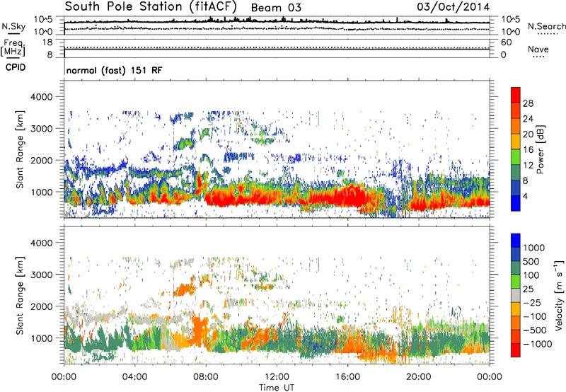This screenshot has height=392, width=566.
Task: Click the light green 12-16 dB power swatch
Action: pos(516,157)
